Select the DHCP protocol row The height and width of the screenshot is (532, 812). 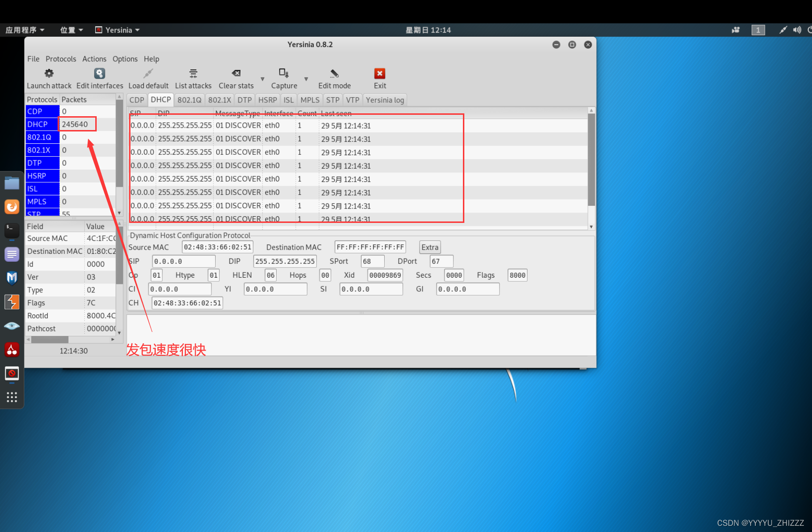coord(70,124)
